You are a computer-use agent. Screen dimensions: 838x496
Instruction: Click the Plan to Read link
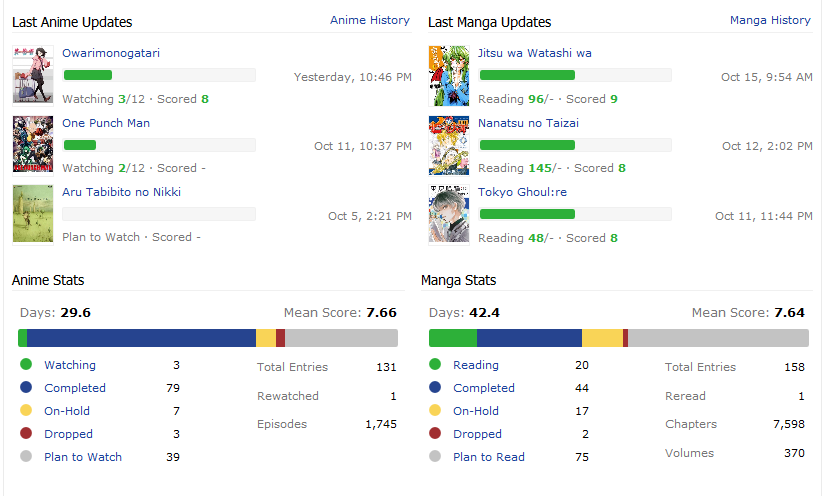tap(489, 457)
